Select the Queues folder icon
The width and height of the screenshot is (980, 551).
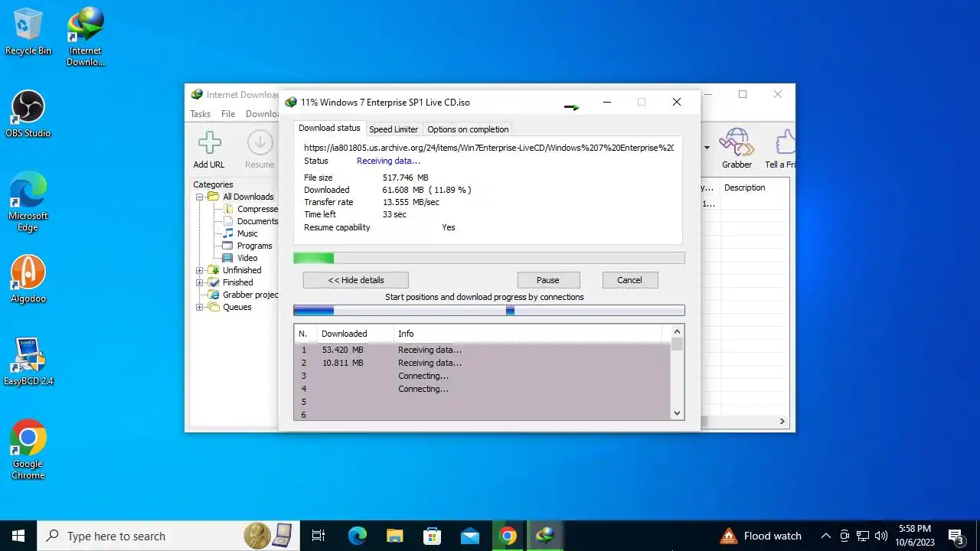pyautogui.click(x=214, y=307)
